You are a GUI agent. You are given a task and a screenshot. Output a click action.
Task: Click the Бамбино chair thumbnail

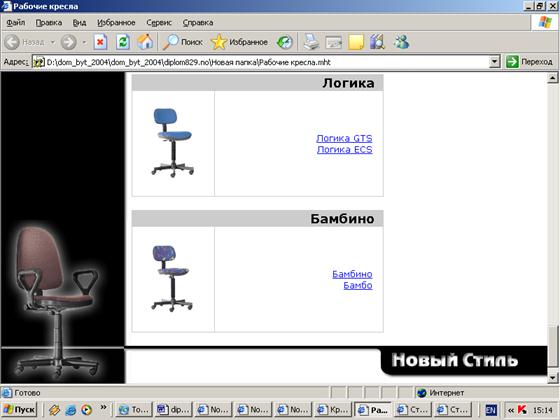click(x=172, y=278)
